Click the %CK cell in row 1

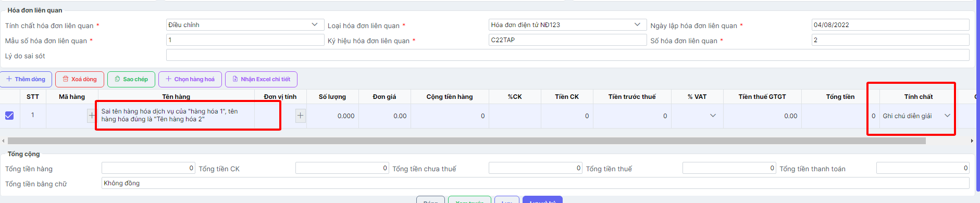coord(515,116)
